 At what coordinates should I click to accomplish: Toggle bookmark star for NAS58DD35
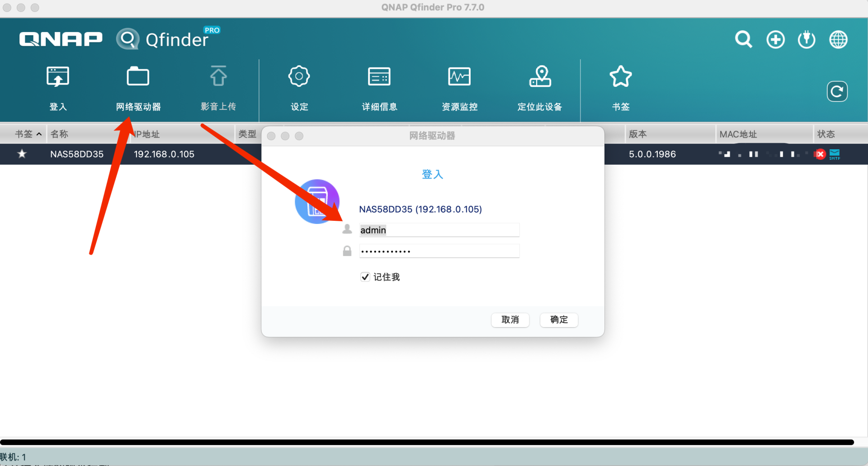tap(22, 154)
